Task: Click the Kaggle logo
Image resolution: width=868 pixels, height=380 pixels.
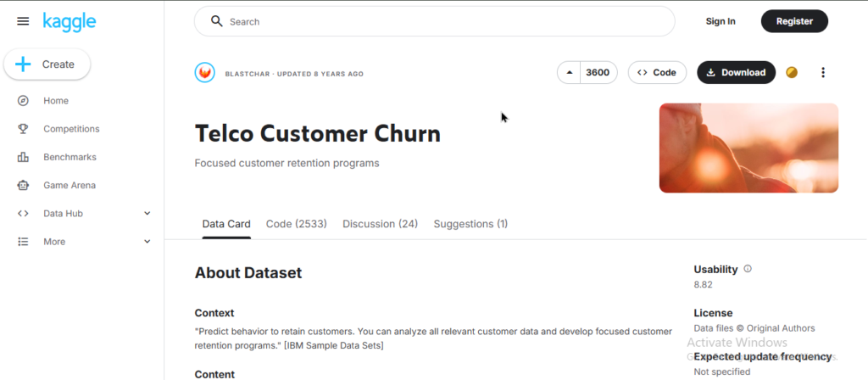Action: pyautogui.click(x=70, y=20)
